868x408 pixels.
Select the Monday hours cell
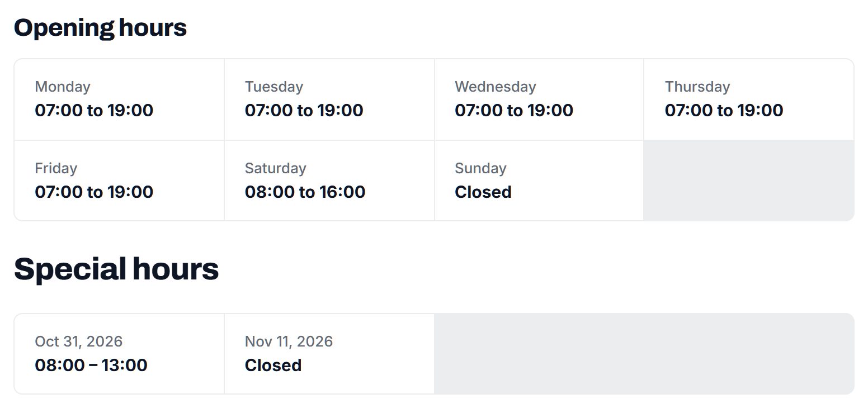pyautogui.click(x=119, y=99)
